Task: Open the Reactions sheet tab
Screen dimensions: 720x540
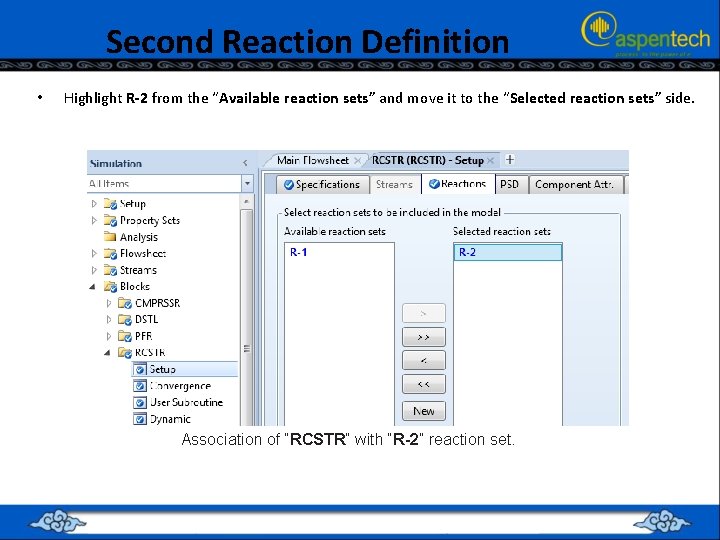Action: (458, 184)
